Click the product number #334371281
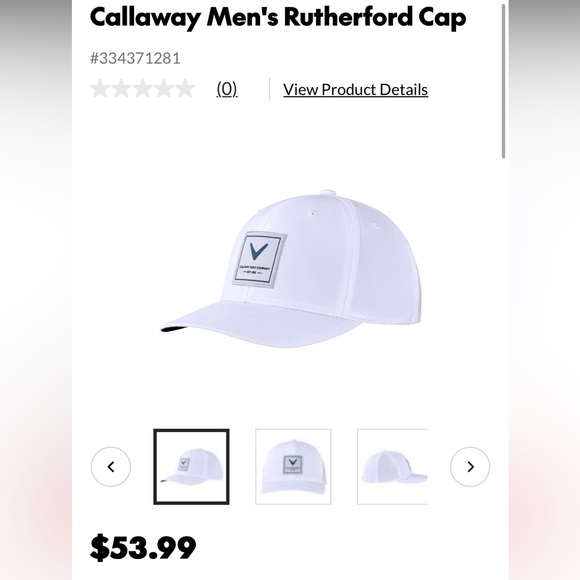 click(135, 58)
